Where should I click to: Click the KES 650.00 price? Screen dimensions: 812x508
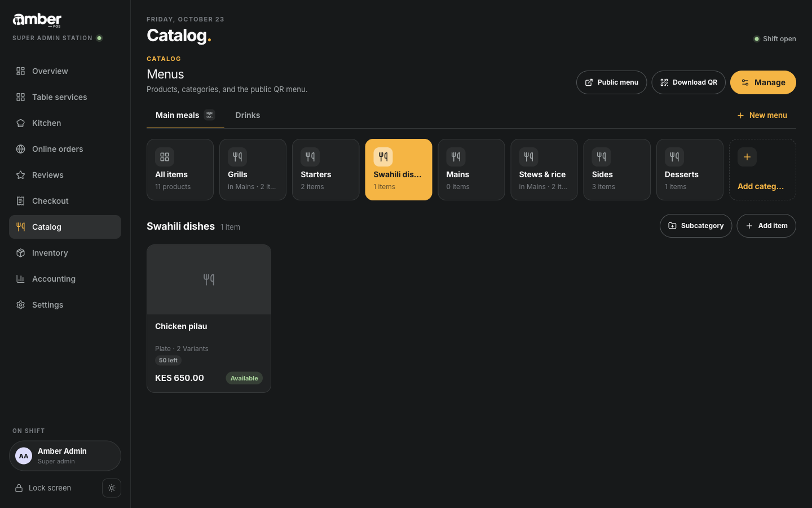coord(179,378)
